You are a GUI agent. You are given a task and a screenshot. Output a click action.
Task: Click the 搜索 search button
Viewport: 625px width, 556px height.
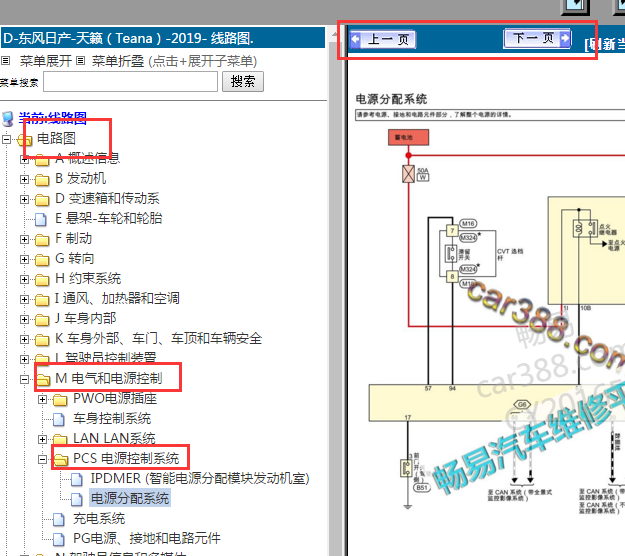pos(243,82)
